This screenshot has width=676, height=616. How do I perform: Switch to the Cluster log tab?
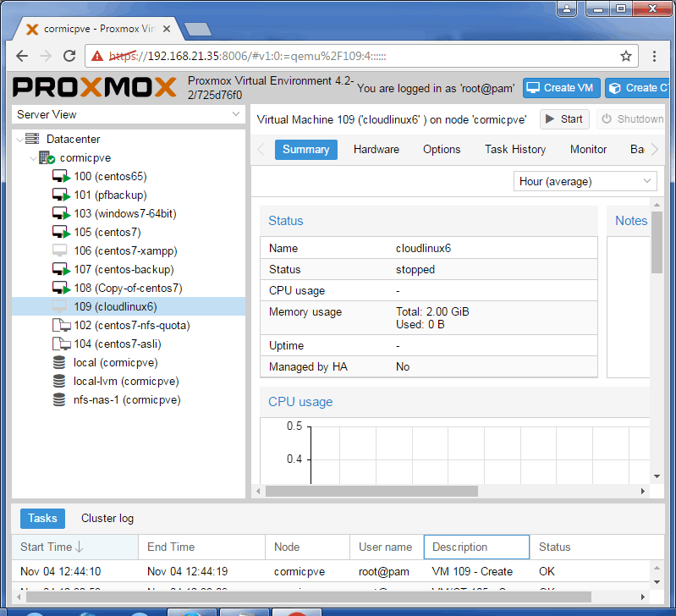107,518
